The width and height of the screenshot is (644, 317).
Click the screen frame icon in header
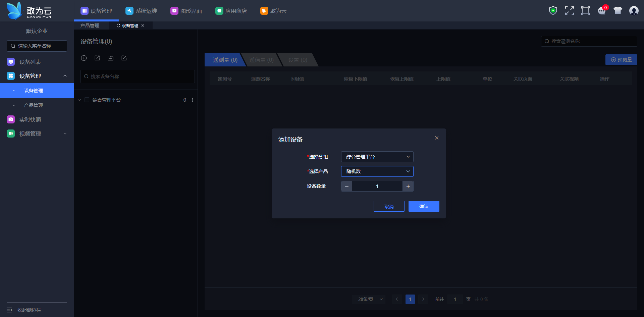click(585, 11)
